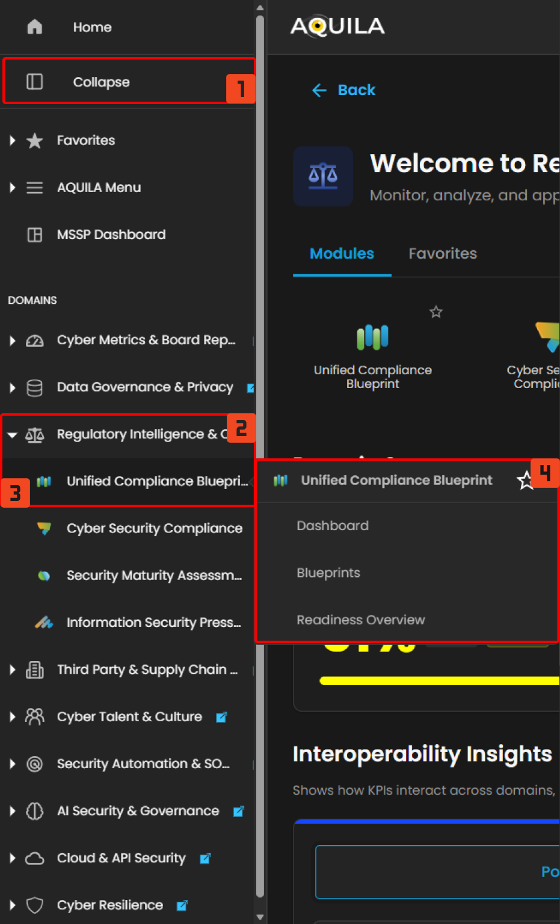This screenshot has width=560, height=924.
Task: Go Back using the arrow link
Action: (343, 90)
